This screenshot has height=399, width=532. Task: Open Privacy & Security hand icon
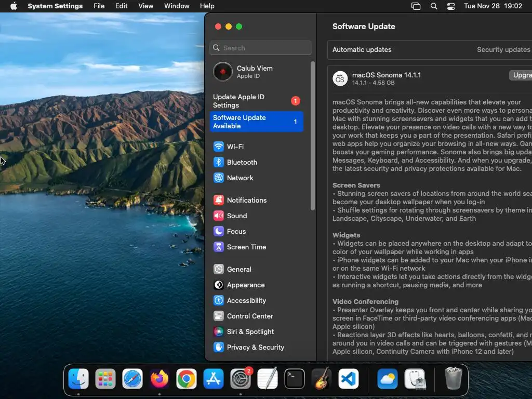click(x=219, y=348)
